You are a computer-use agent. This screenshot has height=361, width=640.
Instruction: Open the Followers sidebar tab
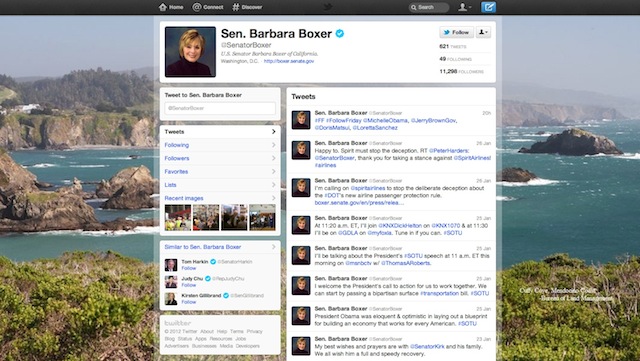pos(220,158)
